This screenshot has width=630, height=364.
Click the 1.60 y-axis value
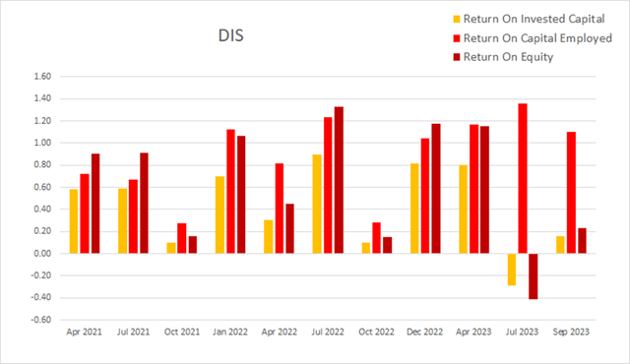click(42, 77)
